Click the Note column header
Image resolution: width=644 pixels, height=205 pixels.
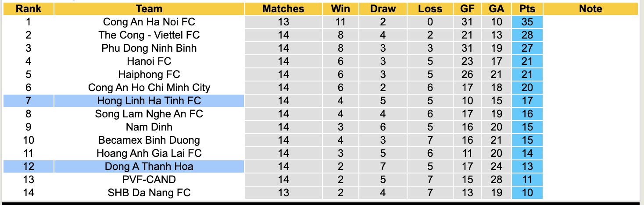(590, 9)
